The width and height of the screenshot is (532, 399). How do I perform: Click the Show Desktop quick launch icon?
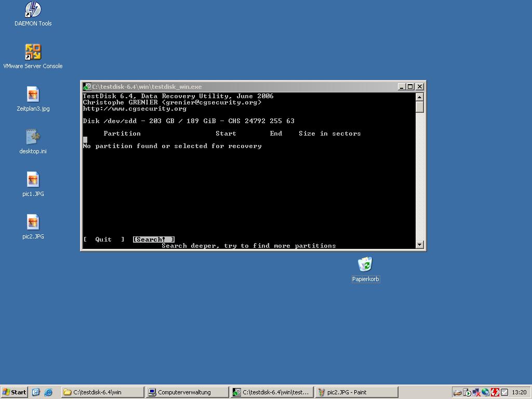36,392
